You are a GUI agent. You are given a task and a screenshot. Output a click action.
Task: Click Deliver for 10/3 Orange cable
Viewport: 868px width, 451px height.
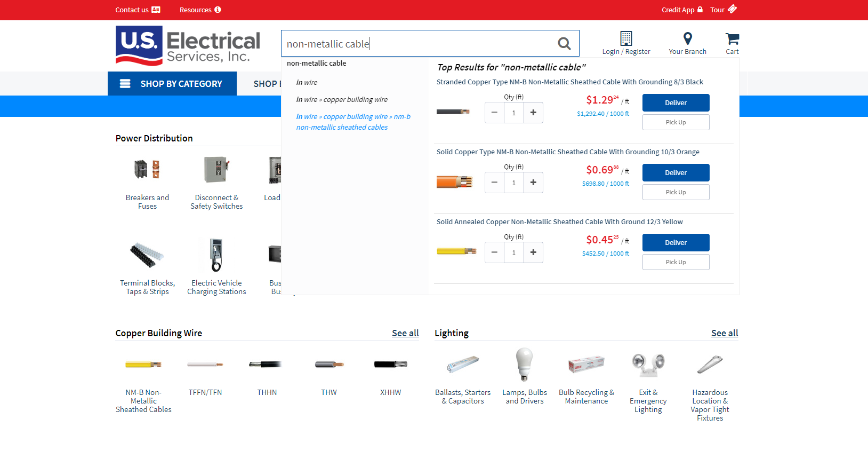[676, 172]
